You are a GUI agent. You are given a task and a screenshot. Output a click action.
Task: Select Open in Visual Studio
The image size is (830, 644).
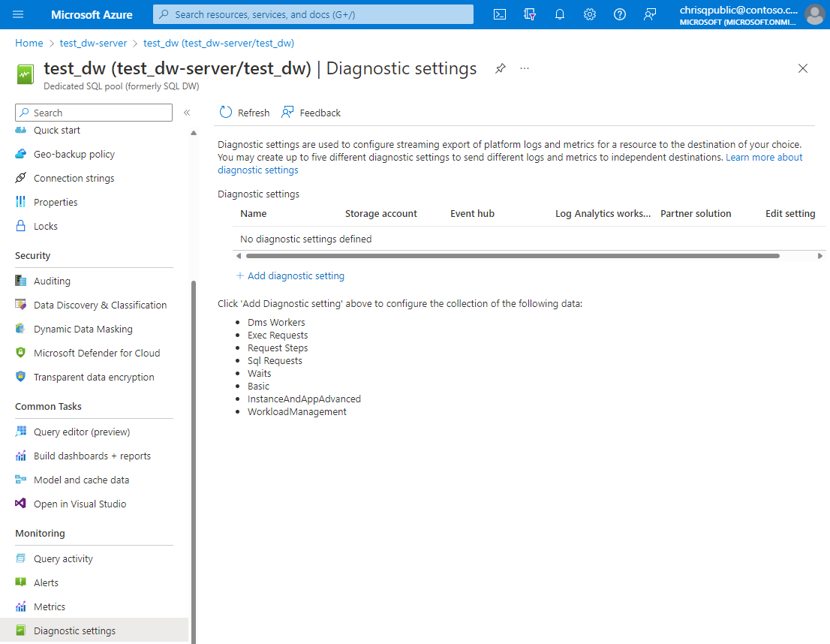tap(79, 503)
